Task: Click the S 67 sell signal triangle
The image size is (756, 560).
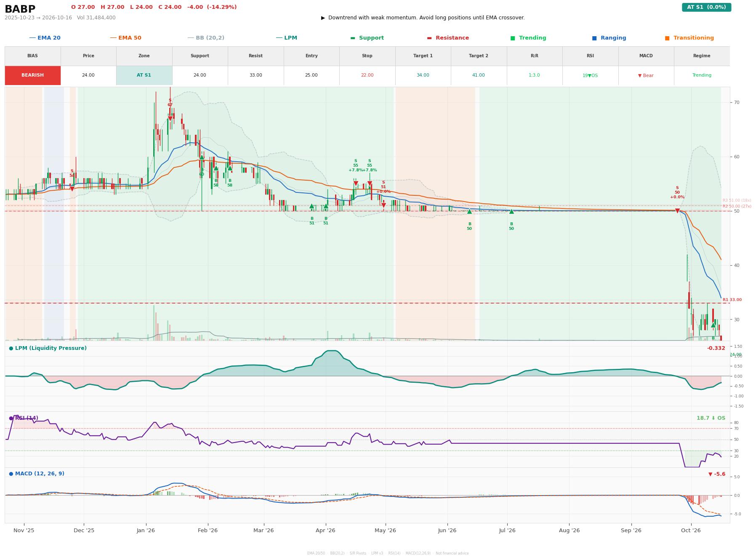Action: (x=170, y=118)
